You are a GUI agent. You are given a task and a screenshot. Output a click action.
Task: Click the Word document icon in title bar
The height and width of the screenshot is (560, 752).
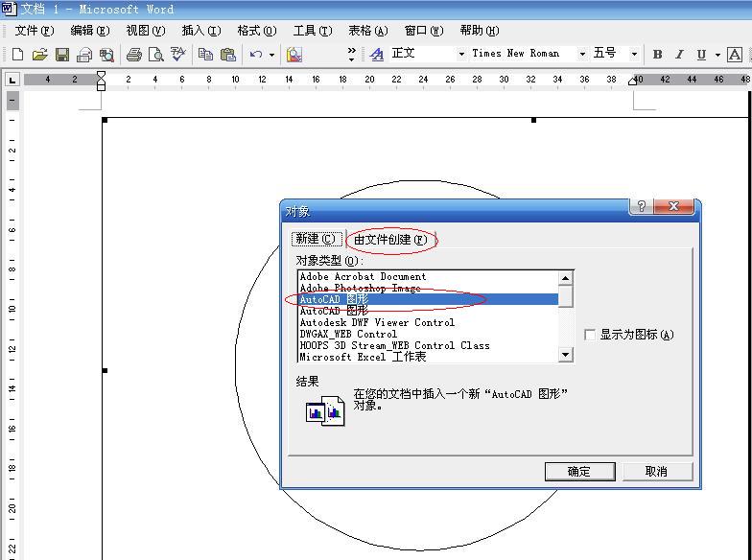tap(10, 9)
